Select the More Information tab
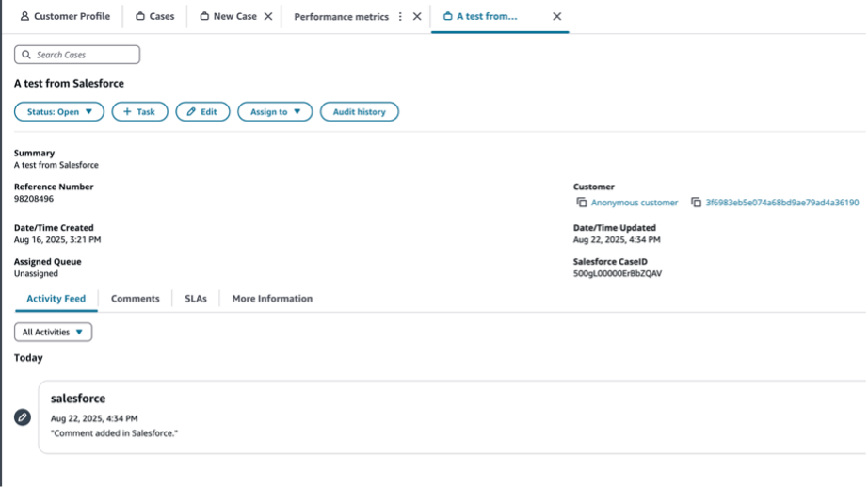Screen dimensions: 868x489 (x=272, y=299)
